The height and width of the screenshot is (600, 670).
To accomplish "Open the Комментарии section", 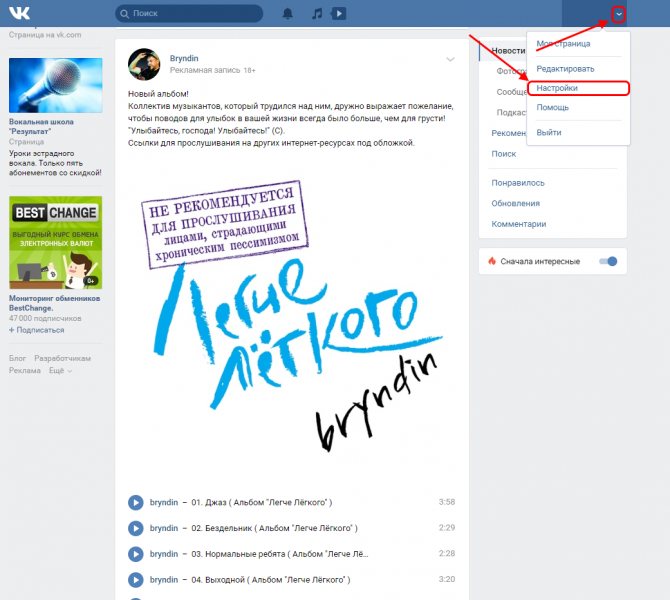I will tap(519, 224).
